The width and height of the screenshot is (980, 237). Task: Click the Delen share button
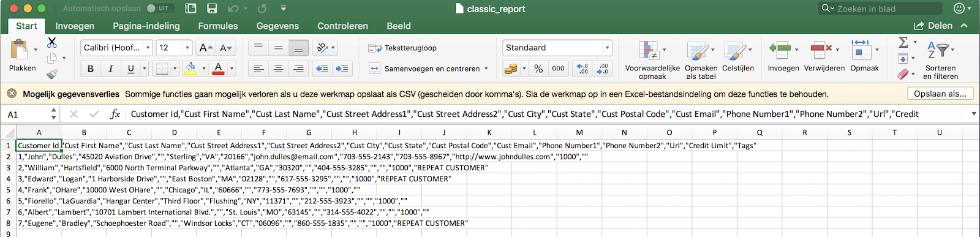coord(933,26)
